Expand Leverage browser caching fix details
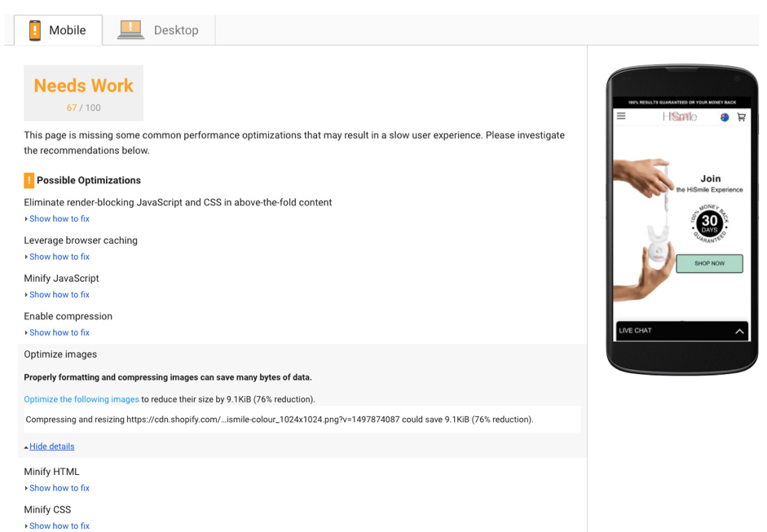The image size is (767, 532). [x=60, y=257]
